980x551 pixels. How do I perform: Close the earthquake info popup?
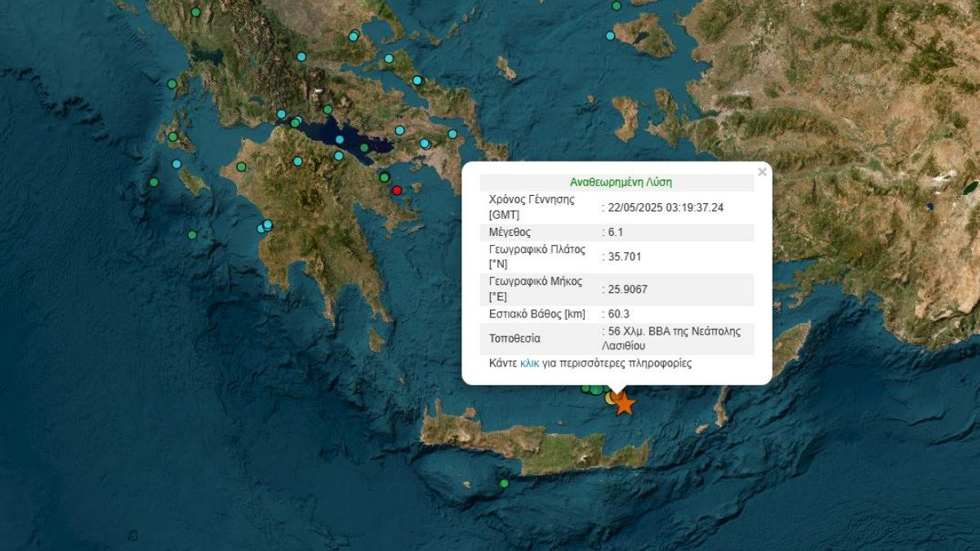coord(762,171)
